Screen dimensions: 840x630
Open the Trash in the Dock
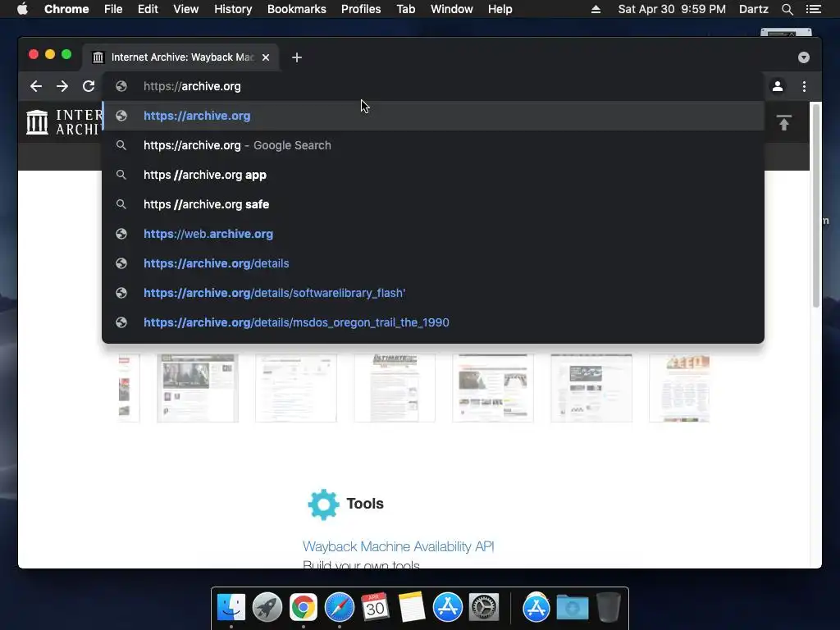[x=608, y=608]
